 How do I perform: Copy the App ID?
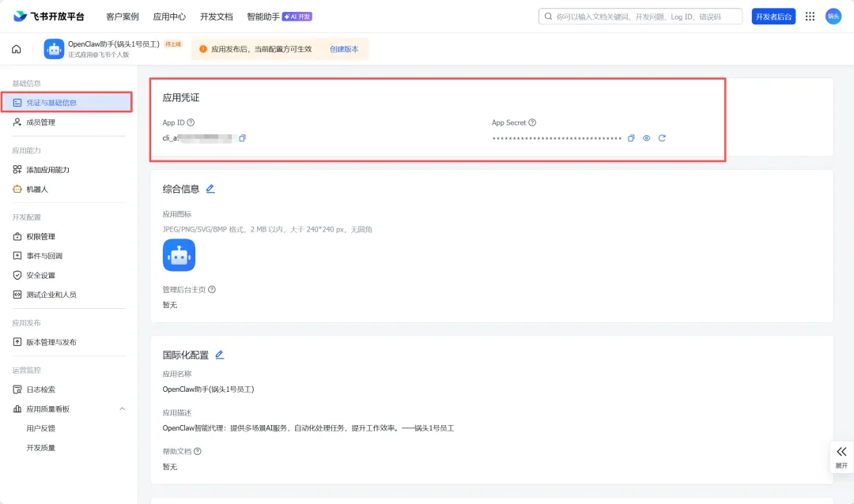[x=243, y=138]
